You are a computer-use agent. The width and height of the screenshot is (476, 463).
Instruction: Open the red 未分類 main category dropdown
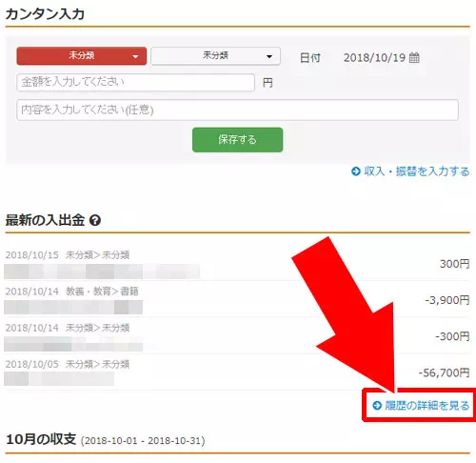coord(82,56)
